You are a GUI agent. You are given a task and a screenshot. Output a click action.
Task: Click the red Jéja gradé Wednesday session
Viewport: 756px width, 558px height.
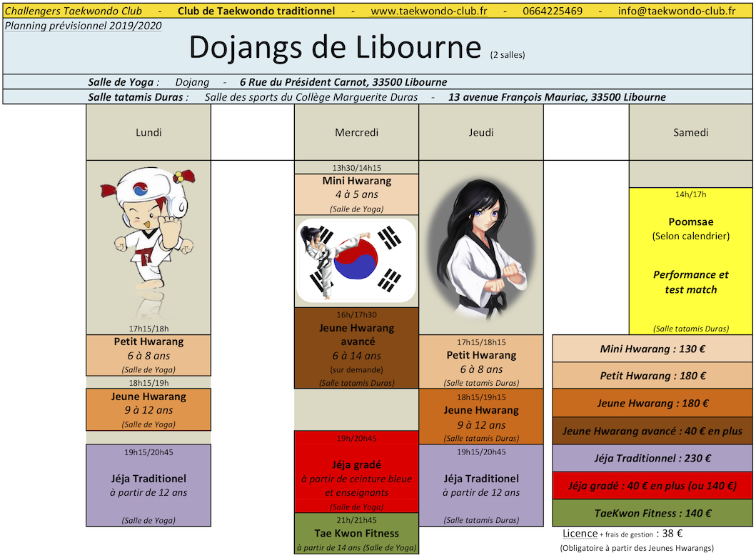(356, 472)
